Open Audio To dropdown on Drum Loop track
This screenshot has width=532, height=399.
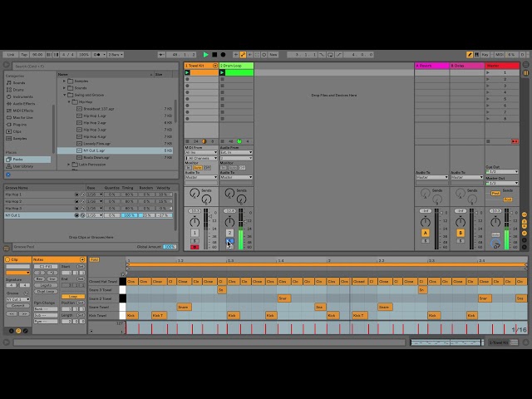pos(236,177)
